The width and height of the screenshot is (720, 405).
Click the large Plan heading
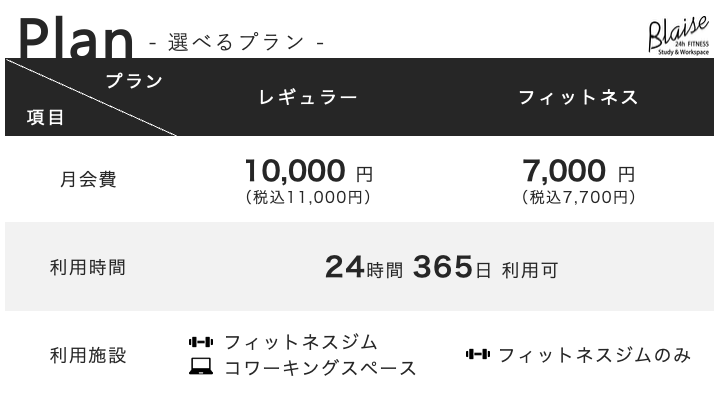point(75,38)
